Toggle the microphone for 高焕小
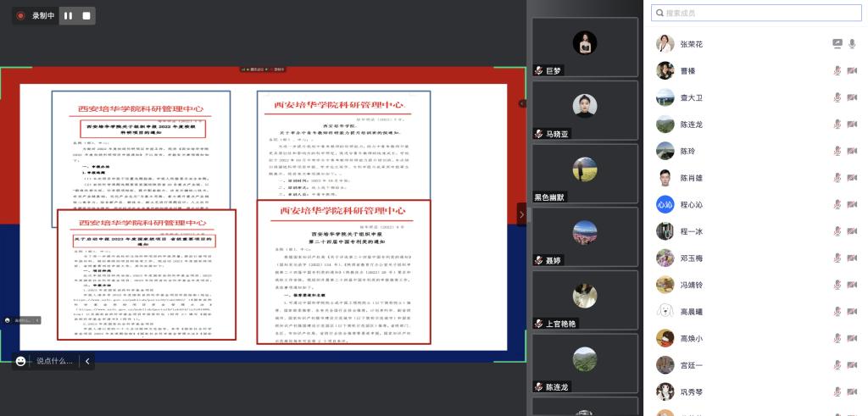This screenshot has width=868, height=416. point(837,339)
